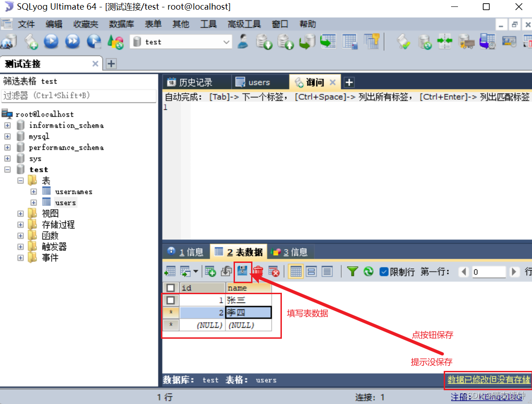The width and height of the screenshot is (532, 404).
Task: Click the green funnel filter icon
Action: click(352, 272)
